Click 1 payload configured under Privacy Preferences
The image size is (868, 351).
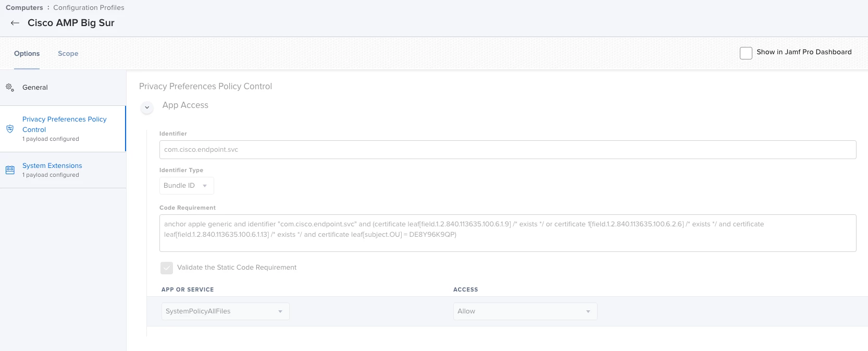pyautogui.click(x=51, y=139)
